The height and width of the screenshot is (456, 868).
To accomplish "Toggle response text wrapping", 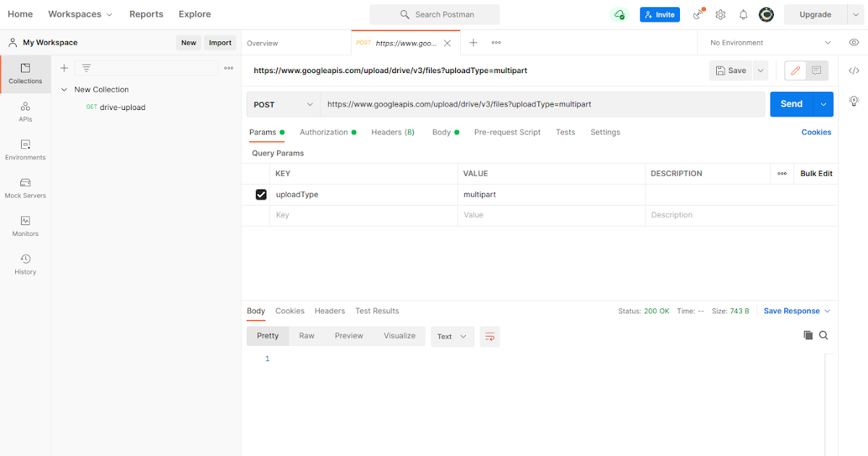I will (x=490, y=336).
